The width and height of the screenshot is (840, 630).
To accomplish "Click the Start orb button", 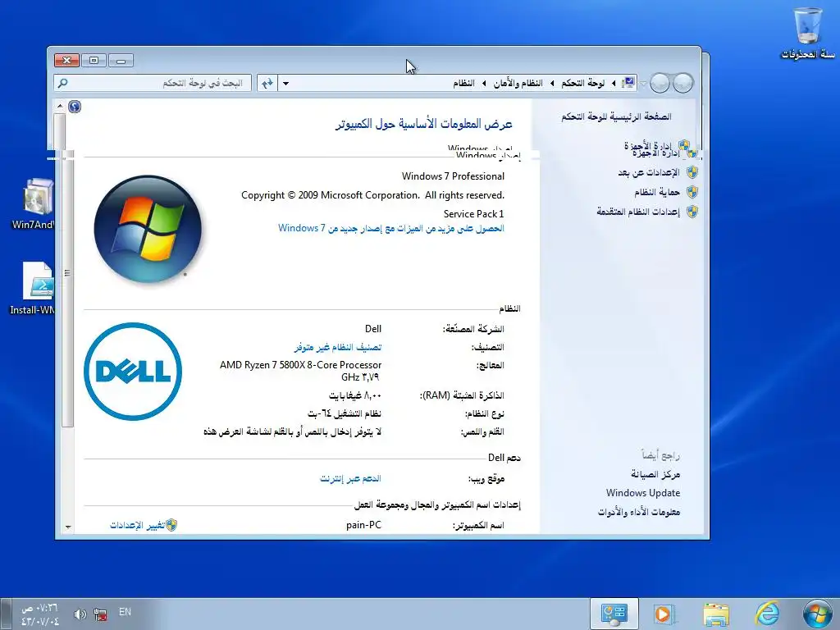I will coord(818,614).
